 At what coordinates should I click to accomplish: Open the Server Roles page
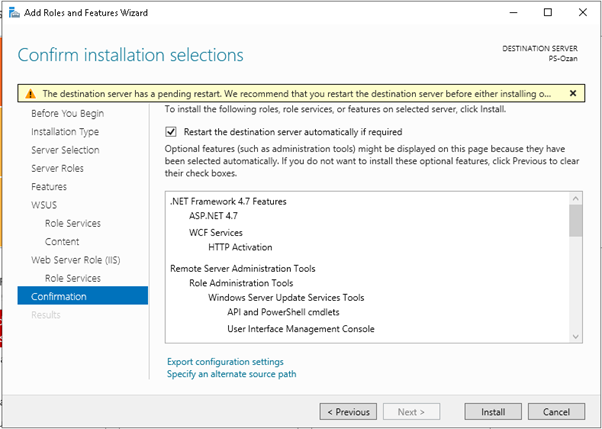59,168
